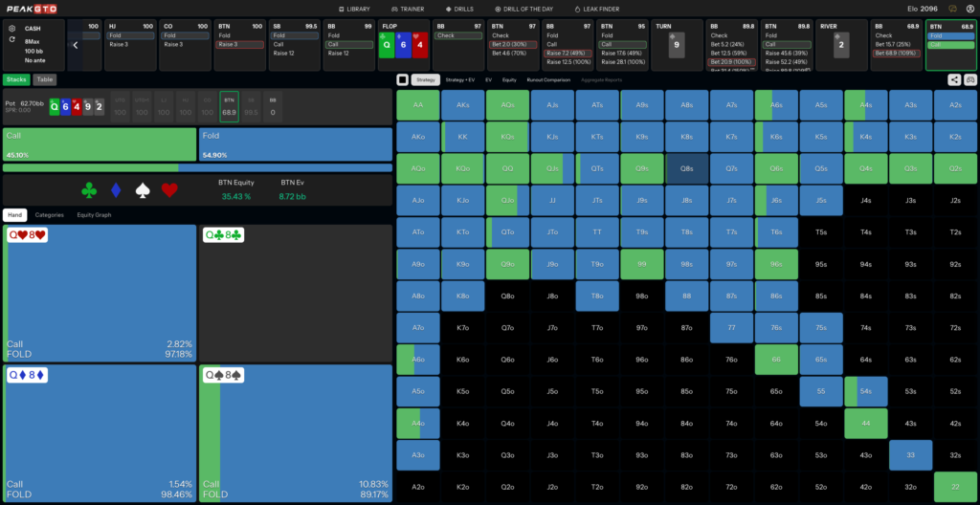Open the Leak Finder
The width and height of the screenshot is (980, 505).
click(596, 10)
